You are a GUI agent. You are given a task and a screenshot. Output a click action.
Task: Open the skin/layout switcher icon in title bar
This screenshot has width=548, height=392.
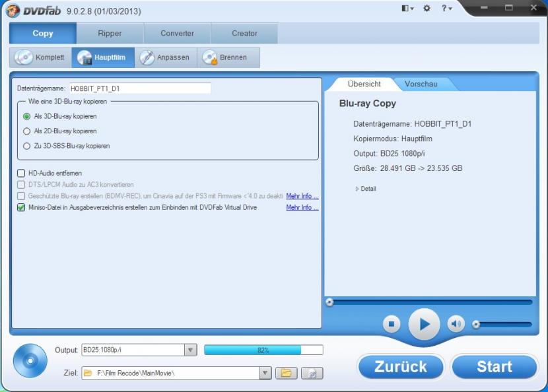coord(407,9)
